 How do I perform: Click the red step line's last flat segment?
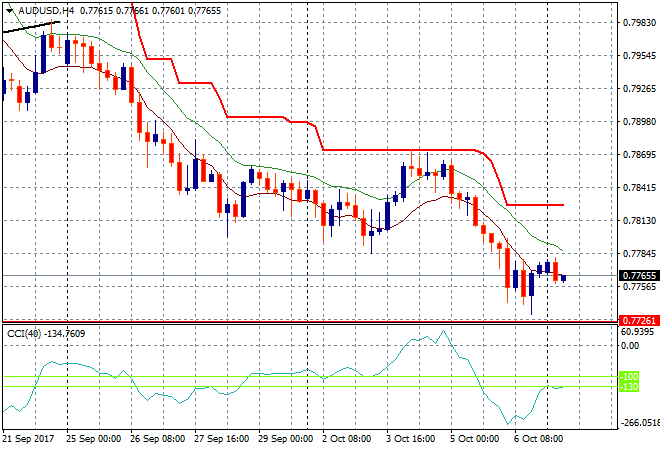(x=535, y=205)
